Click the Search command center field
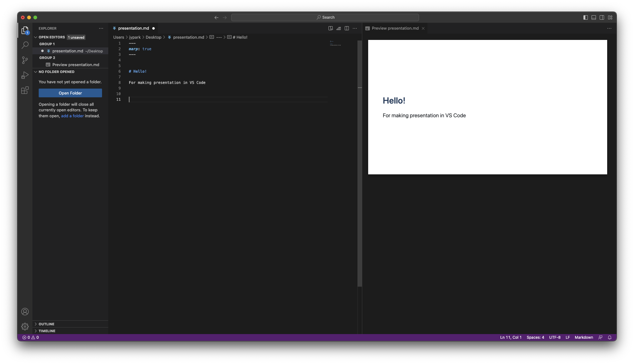 coord(325,17)
